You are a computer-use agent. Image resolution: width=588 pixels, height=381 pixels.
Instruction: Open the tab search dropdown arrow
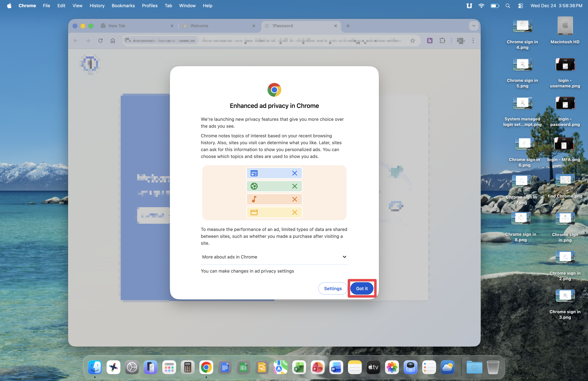pyautogui.click(x=473, y=26)
